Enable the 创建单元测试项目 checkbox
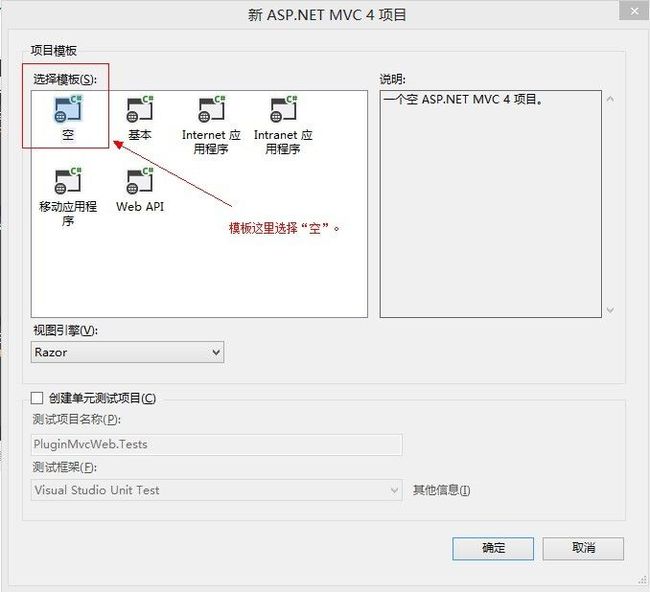Viewport: 650px width, 592px height. coord(37,398)
